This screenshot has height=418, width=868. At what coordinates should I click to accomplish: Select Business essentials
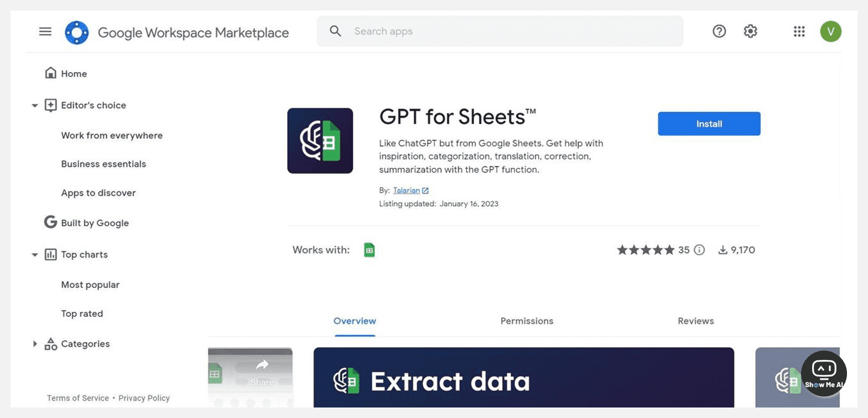tap(103, 164)
